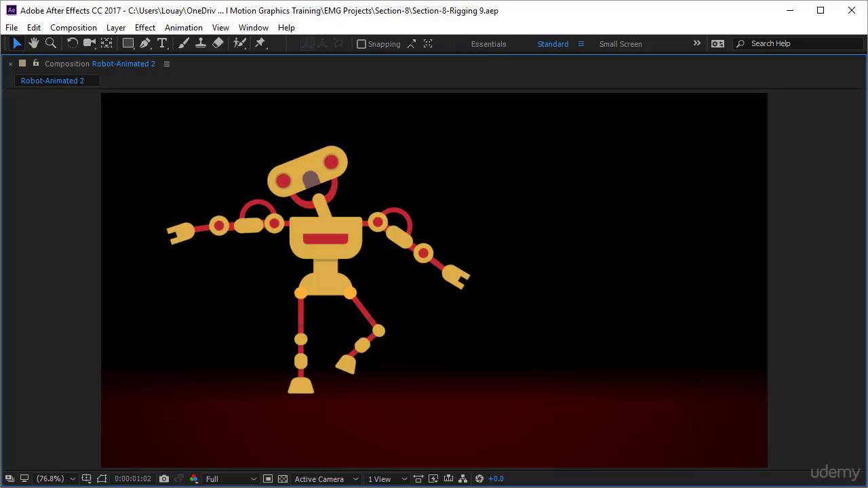This screenshot has width=868, height=488.
Task: Pick the Pen tool
Action: (x=145, y=43)
